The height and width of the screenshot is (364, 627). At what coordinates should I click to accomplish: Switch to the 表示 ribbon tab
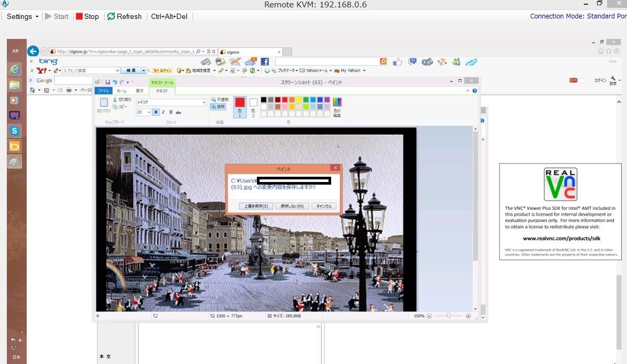140,90
